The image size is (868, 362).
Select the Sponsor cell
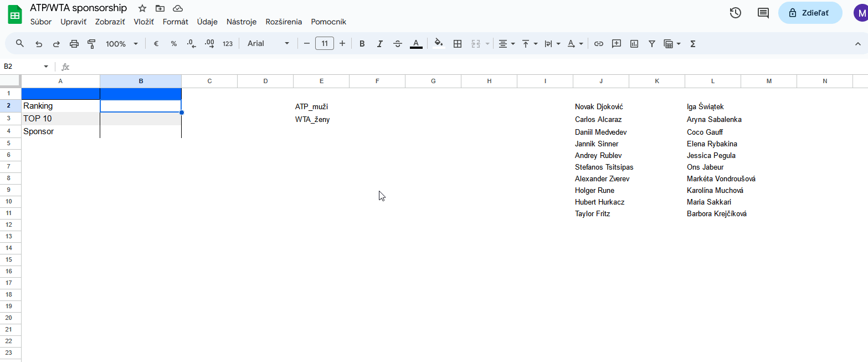[60, 131]
